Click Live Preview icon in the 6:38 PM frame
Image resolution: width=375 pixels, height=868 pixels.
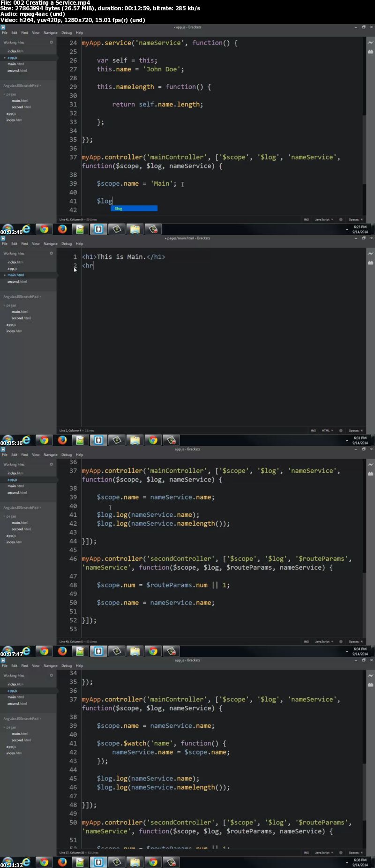(x=370, y=675)
